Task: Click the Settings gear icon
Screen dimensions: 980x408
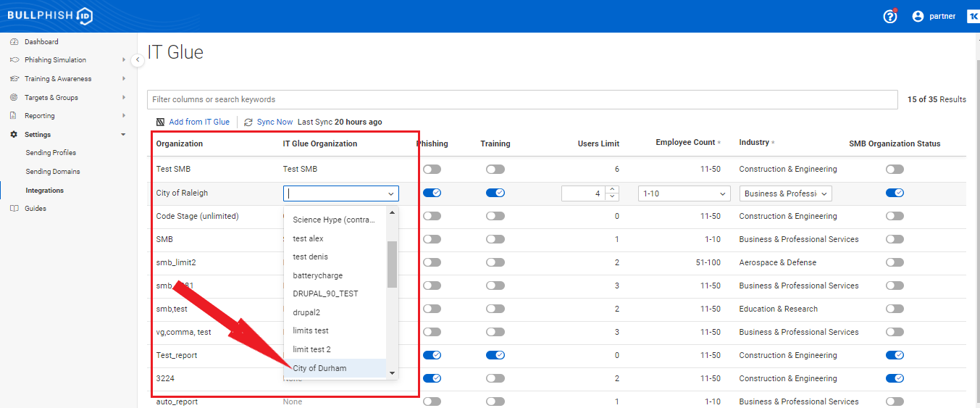Action: click(14, 135)
